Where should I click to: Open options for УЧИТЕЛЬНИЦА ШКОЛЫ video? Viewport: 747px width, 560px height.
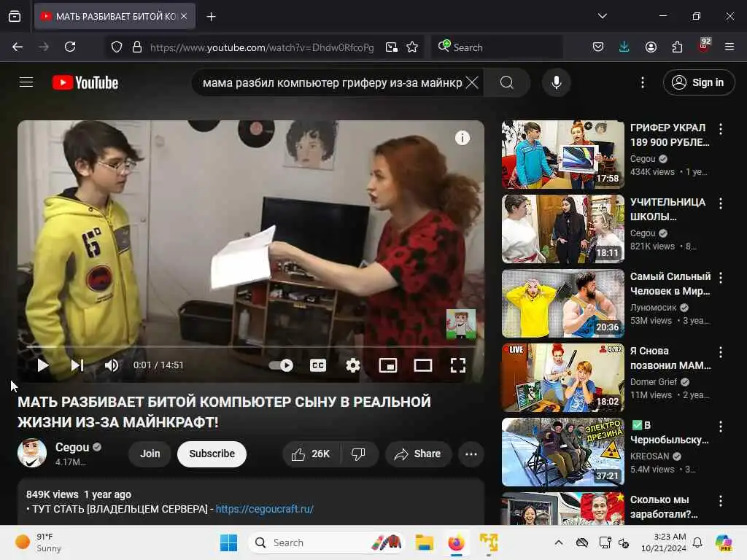[x=720, y=203]
